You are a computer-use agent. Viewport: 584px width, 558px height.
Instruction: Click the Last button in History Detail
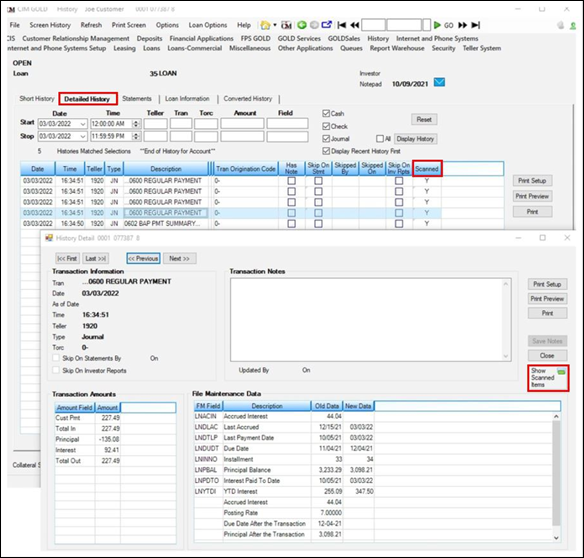click(x=96, y=259)
